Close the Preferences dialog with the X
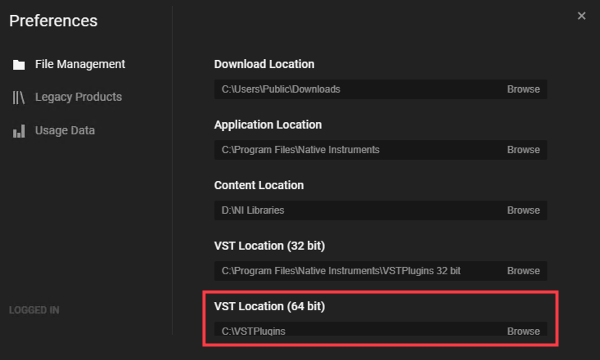 point(581,16)
